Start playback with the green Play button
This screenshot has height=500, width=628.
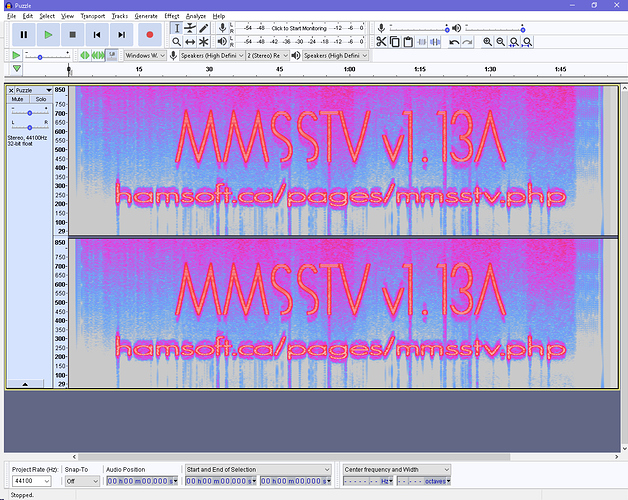(x=48, y=35)
